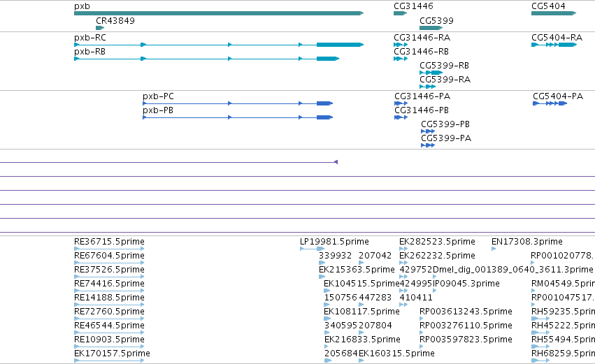595x364 pixels.
Task: Select the feature labeled 340595
Action: click(340, 326)
